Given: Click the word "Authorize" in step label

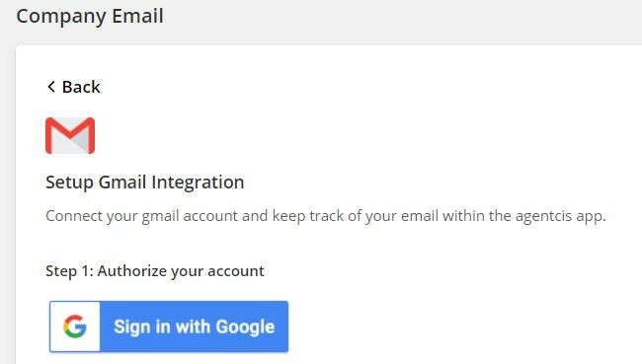Looking at the screenshot, I should [x=131, y=271].
